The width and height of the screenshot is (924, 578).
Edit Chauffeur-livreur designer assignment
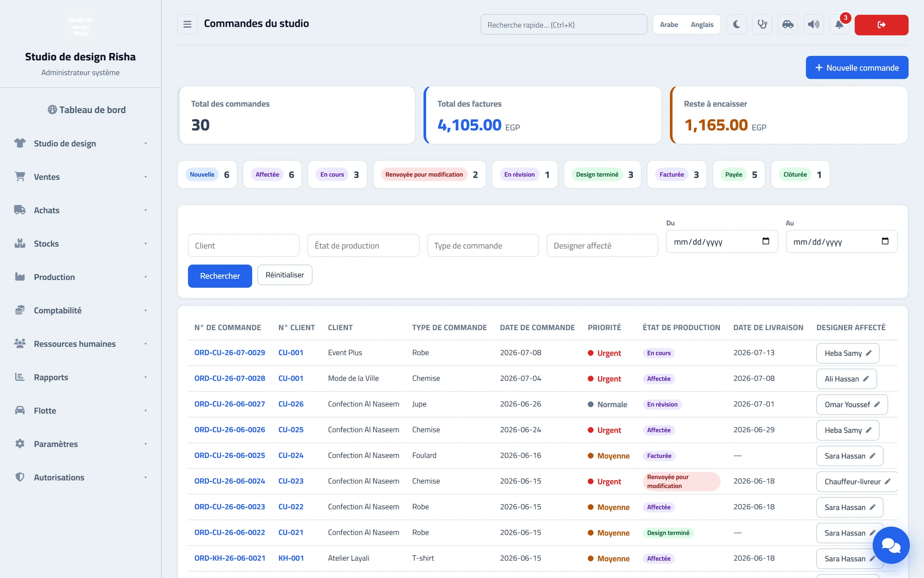(x=857, y=481)
